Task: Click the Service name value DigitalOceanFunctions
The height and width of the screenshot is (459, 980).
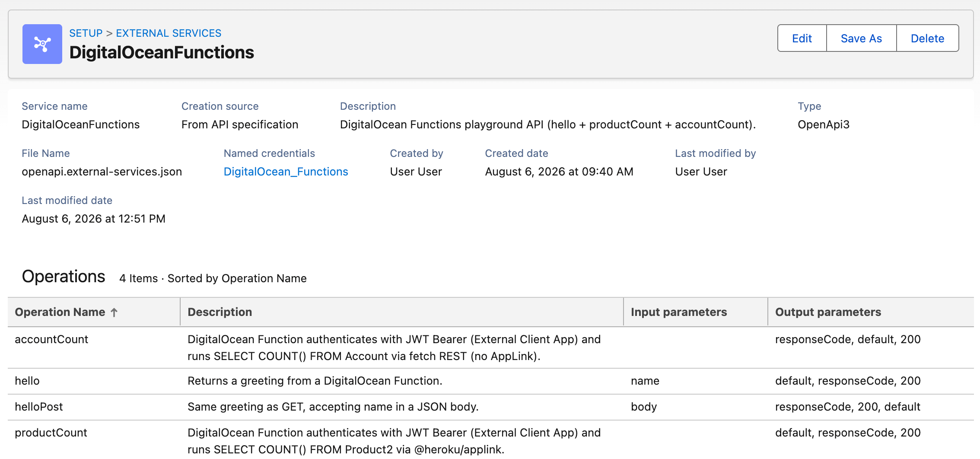Action: (x=81, y=124)
